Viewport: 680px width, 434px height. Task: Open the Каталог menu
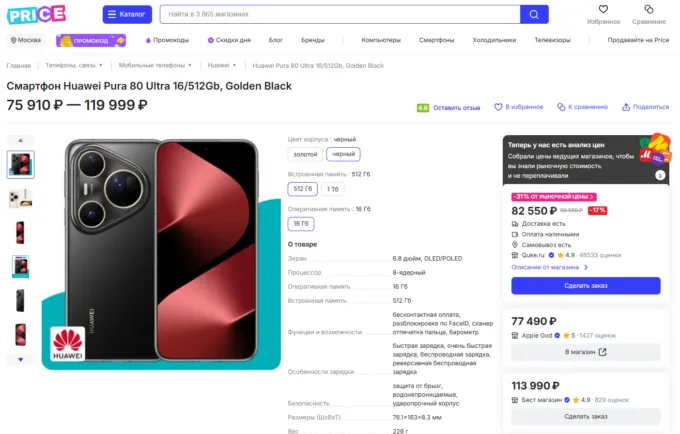[x=127, y=14]
